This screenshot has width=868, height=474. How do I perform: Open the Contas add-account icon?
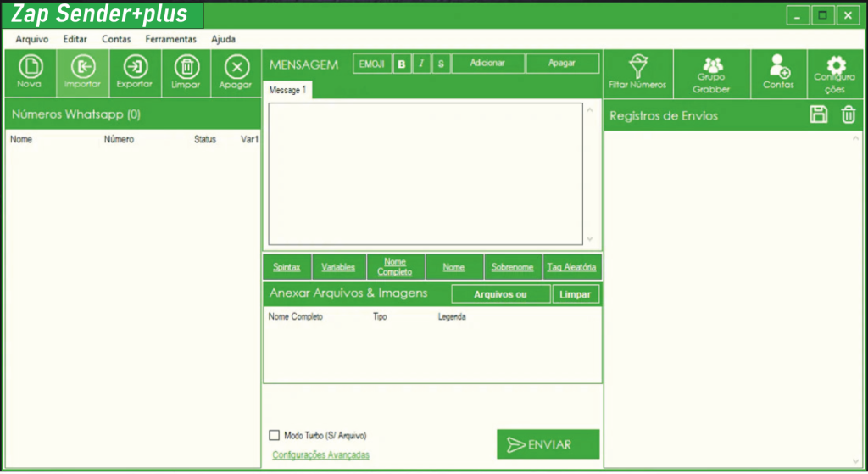point(779,73)
